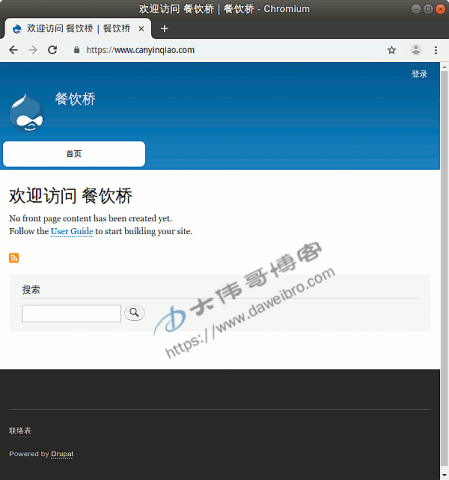Image resolution: width=449 pixels, height=480 pixels.
Task: Click the padlock site security icon
Action: point(77,50)
